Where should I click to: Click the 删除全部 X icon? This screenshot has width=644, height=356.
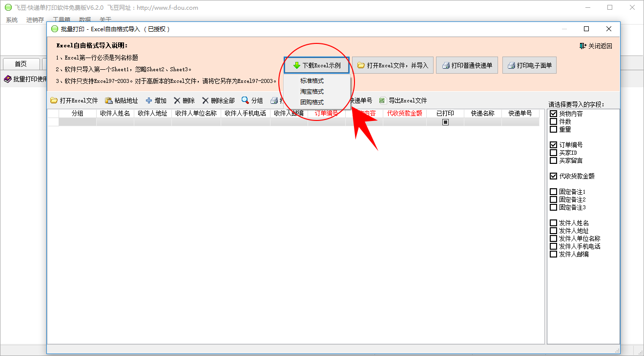(x=206, y=101)
